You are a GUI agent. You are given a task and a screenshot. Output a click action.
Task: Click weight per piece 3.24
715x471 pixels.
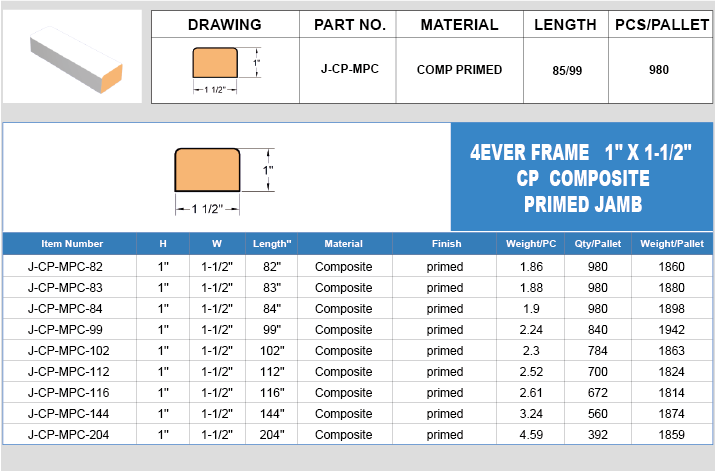pos(531,414)
